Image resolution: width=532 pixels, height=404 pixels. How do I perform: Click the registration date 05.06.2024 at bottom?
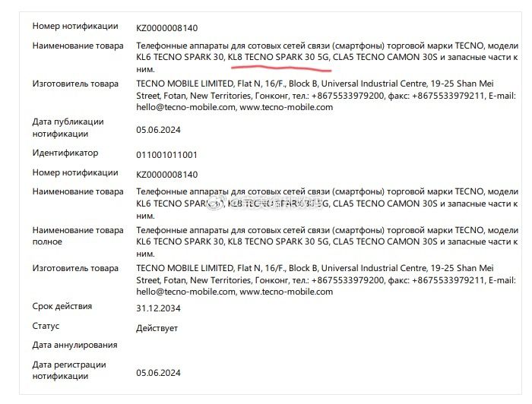[158, 373]
